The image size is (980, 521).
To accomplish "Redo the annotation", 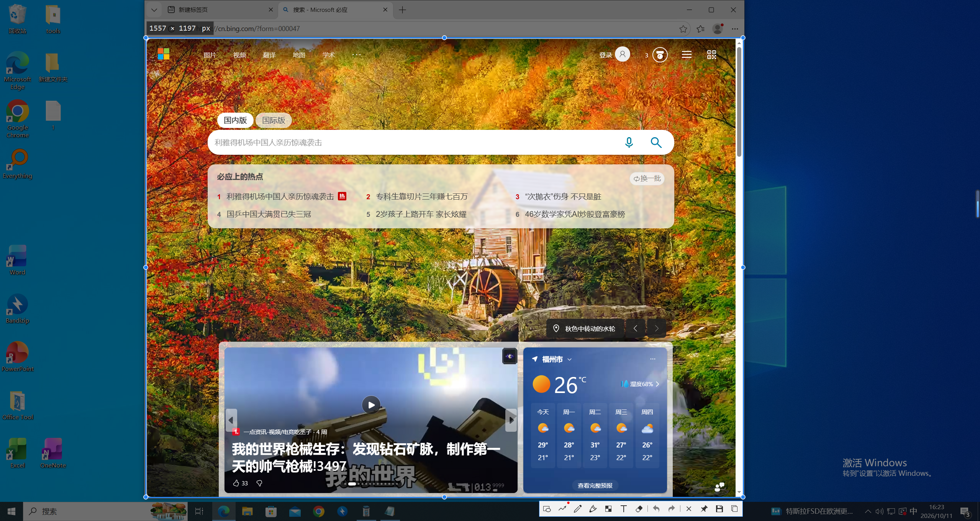I will click(672, 509).
